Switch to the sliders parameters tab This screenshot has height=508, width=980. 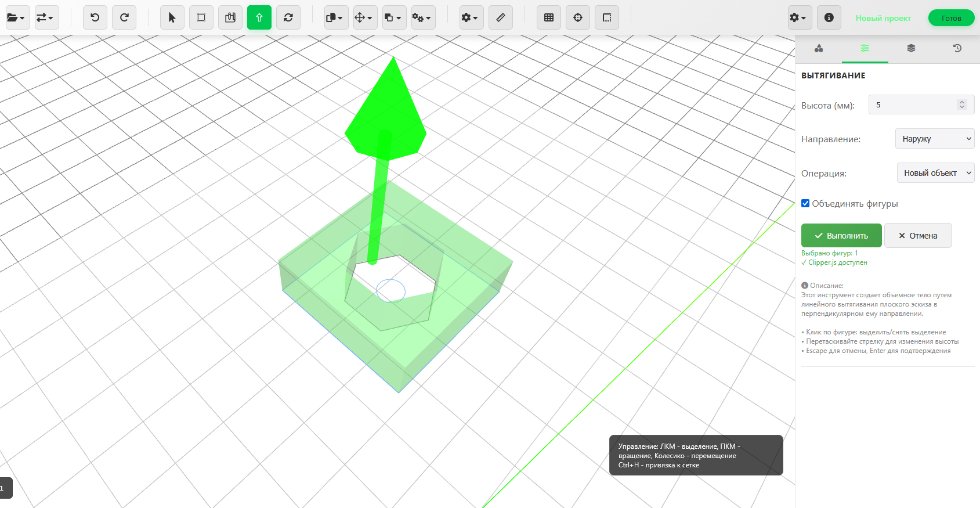(x=865, y=48)
